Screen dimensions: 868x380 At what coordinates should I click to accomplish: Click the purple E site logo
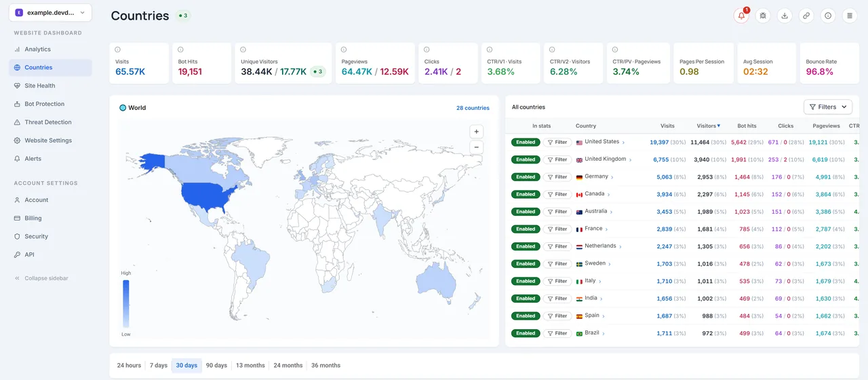pyautogui.click(x=19, y=12)
